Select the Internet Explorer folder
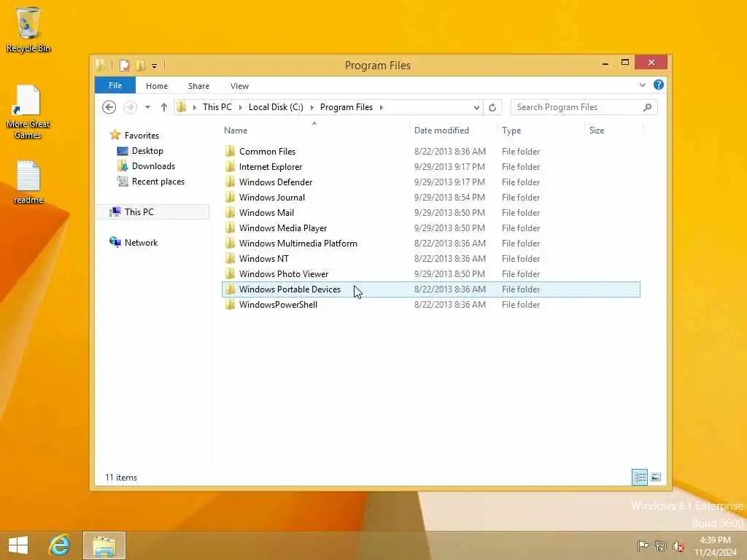The width and height of the screenshot is (747, 560). pos(431,167)
